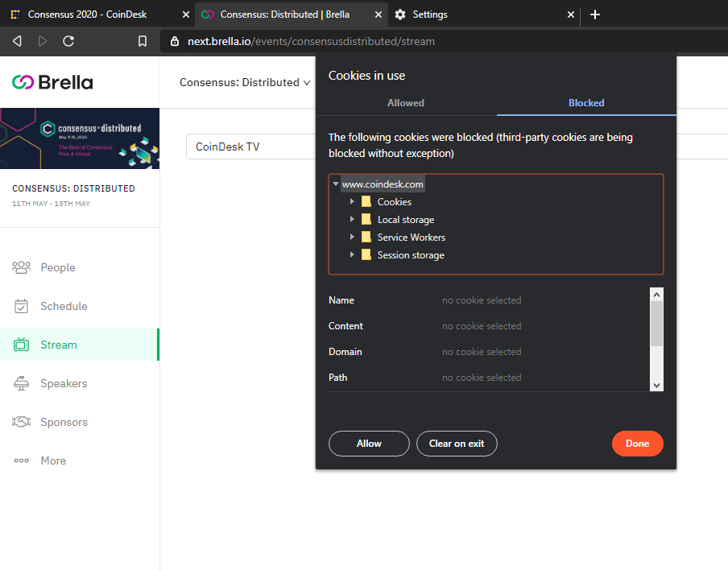Select the Cookies folder item
728x570 pixels.
tap(387, 202)
